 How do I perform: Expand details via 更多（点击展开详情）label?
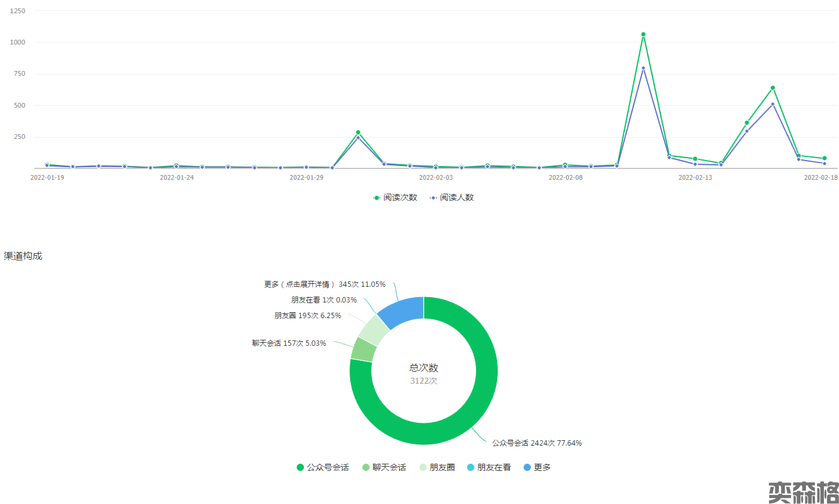click(x=324, y=284)
